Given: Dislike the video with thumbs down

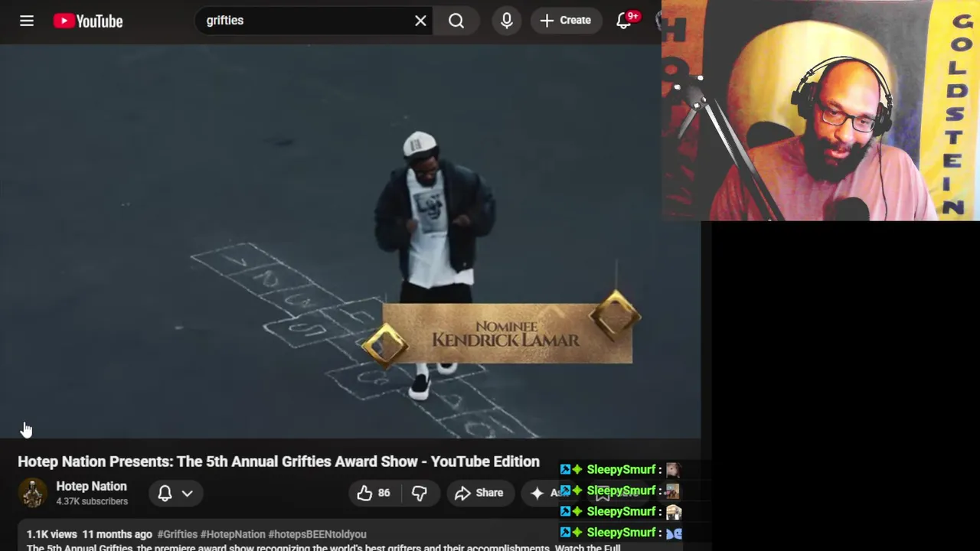Looking at the screenshot, I should click(x=419, y=493).
